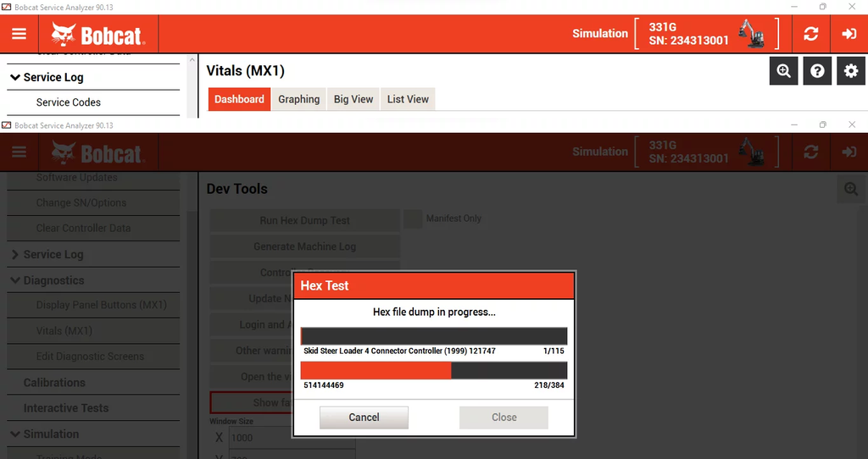Open the List View tab
Viewport: 868px width, 459px height.
pyautogui.click(x=408, y=99)
